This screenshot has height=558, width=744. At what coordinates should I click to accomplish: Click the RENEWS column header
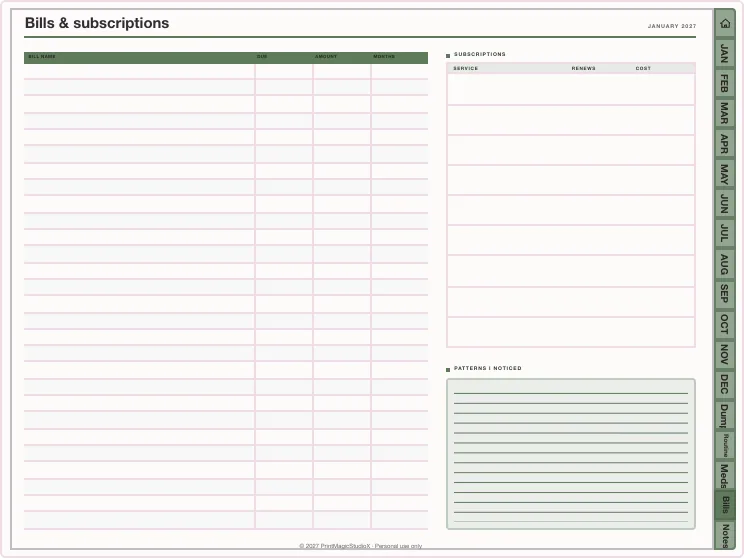point(583,68)
